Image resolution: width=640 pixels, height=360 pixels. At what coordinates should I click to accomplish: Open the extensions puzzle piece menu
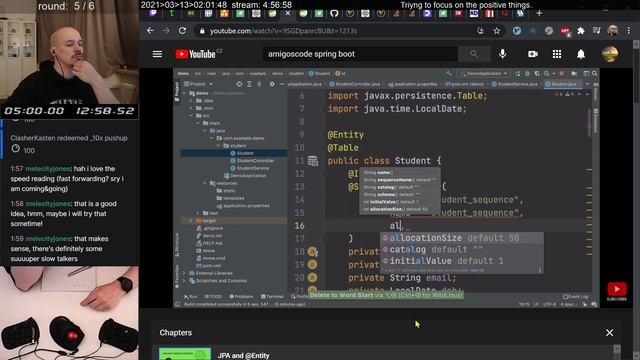coord(581,31)
